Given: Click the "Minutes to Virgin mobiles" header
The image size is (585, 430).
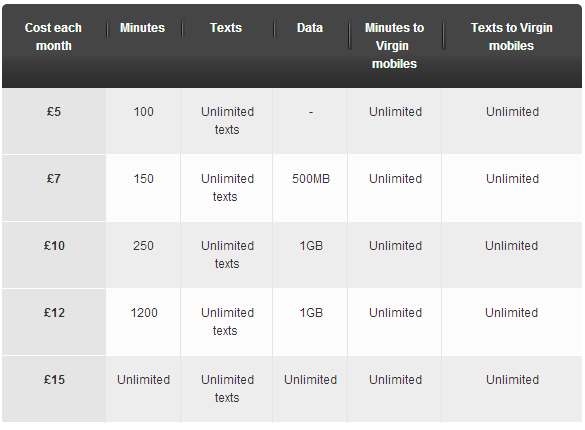Looking at the screenshot, I should [394, 45].
